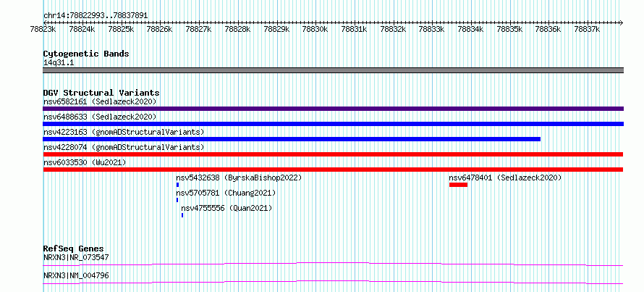This screenshot has height=292, width=644.
Task: Click the 78831k ruler tick label
Action: (x=355, y=29)
